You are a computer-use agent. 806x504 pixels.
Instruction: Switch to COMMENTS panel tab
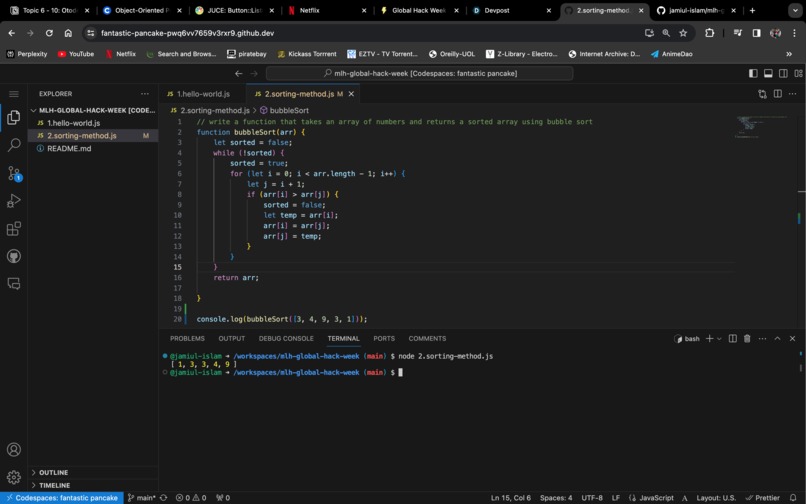coord(427,338)
